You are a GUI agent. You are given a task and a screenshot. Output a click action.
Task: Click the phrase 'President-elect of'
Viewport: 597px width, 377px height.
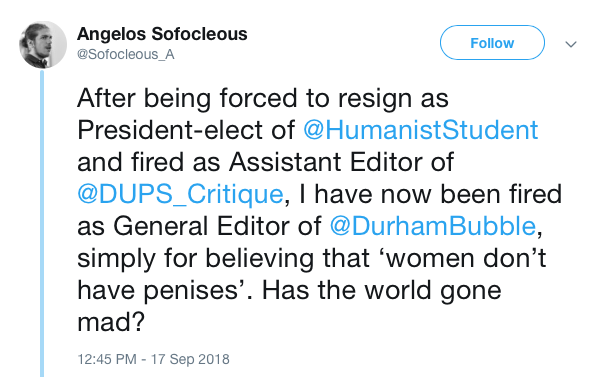pyautogui.click(x=186, y=130)
